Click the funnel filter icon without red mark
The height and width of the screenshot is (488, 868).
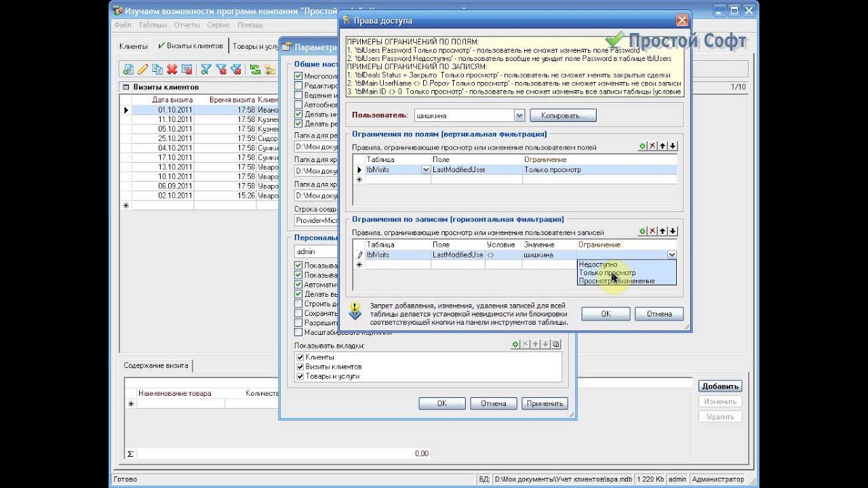[x=206, y=69]
